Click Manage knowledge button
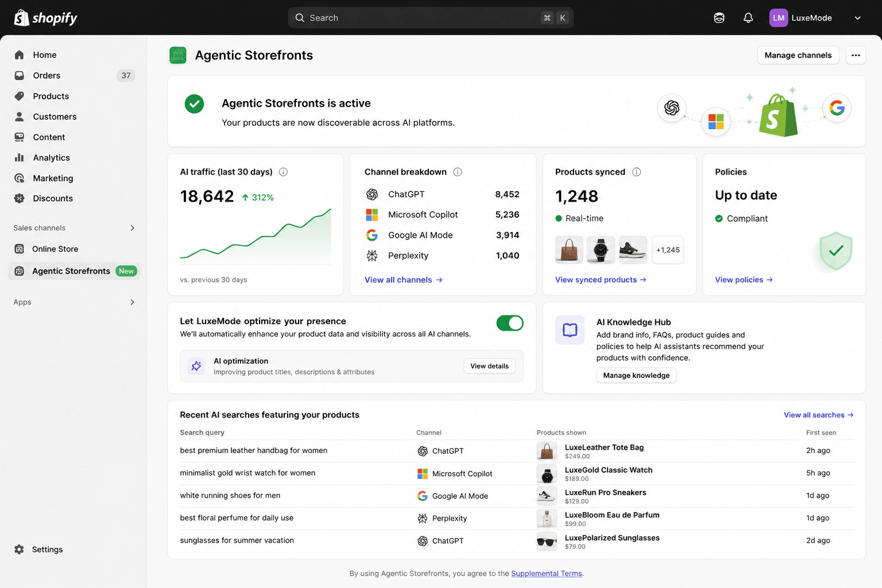882x588 pixels. (636, 376)
